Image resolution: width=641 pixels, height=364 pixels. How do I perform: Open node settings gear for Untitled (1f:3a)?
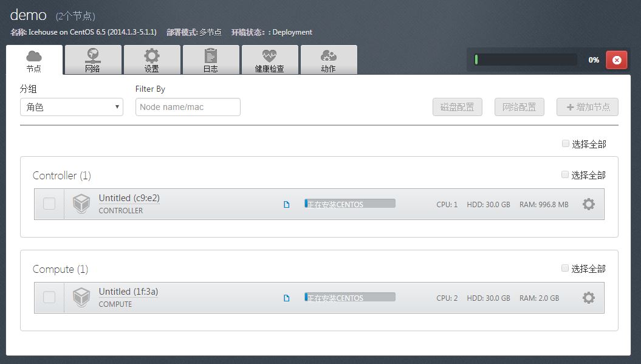tap(588, 298)
